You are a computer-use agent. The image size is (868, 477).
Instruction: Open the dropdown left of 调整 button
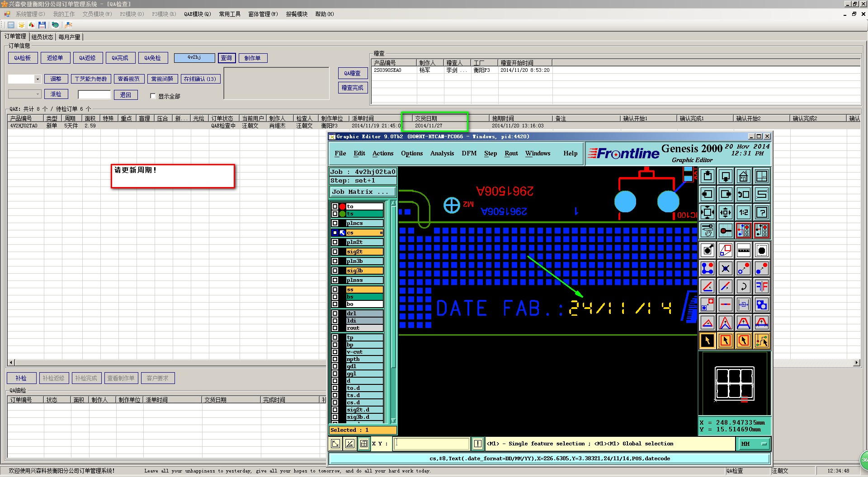38,79
